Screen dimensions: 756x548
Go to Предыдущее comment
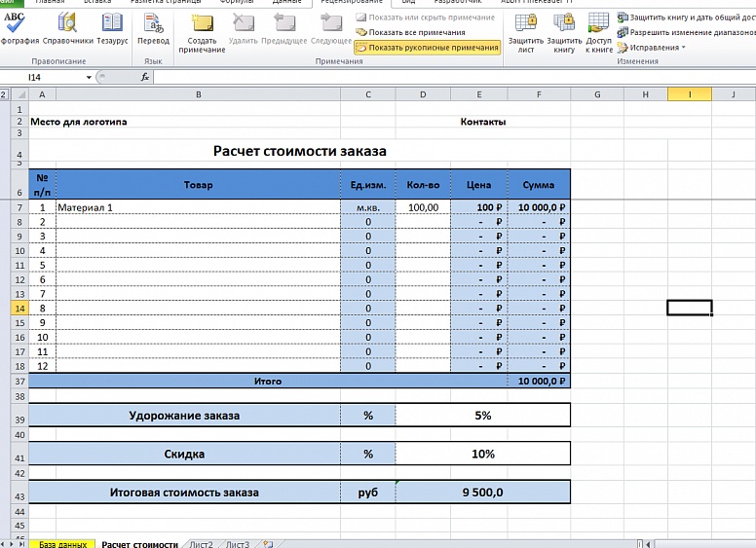pos(283,29)
